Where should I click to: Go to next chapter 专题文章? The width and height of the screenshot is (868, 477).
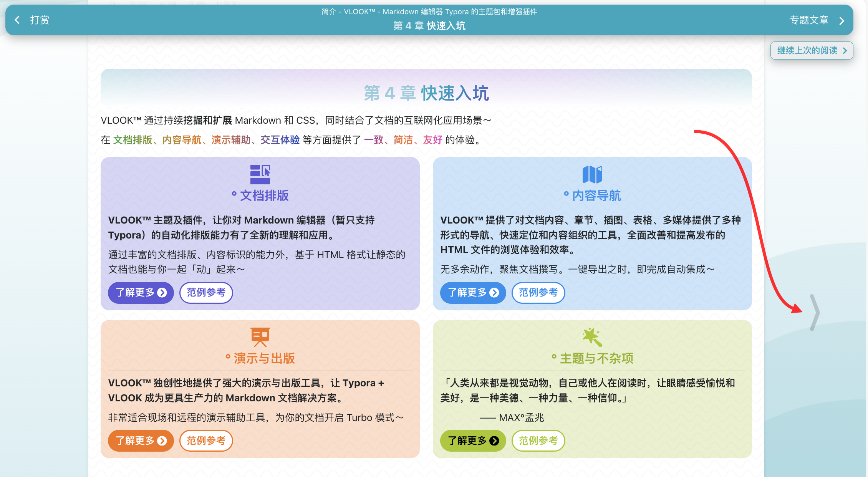(809, 20)
